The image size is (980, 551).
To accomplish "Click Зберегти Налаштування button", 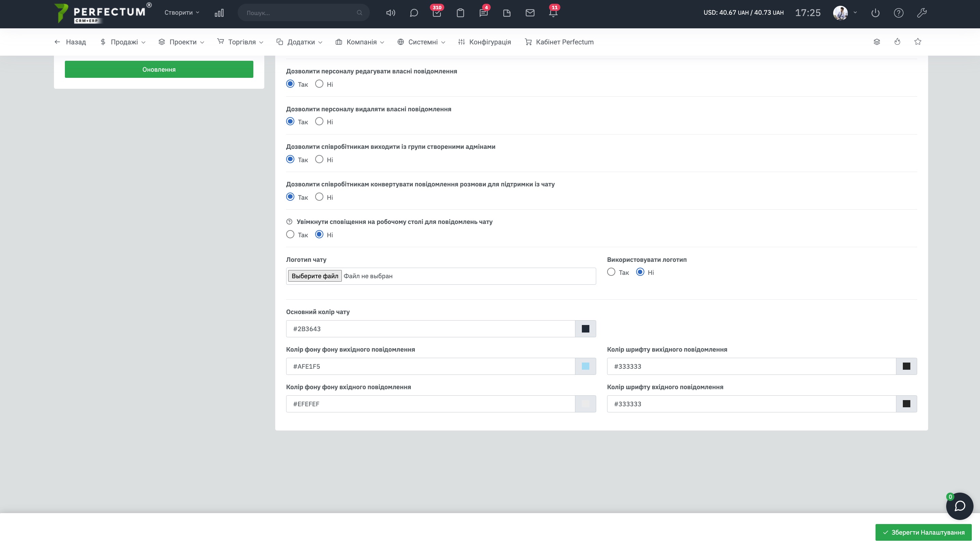I will click(x=923, y=532).
